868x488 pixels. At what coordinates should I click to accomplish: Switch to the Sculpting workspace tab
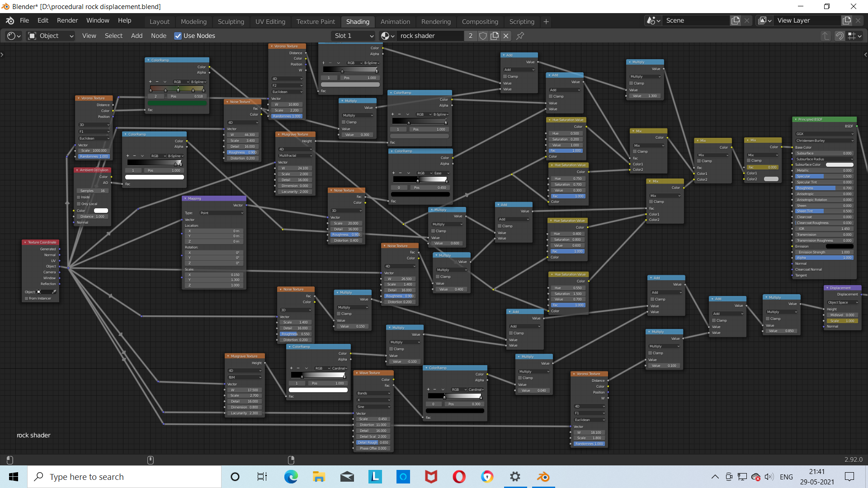pyautogui.click(x=231, y=22)
